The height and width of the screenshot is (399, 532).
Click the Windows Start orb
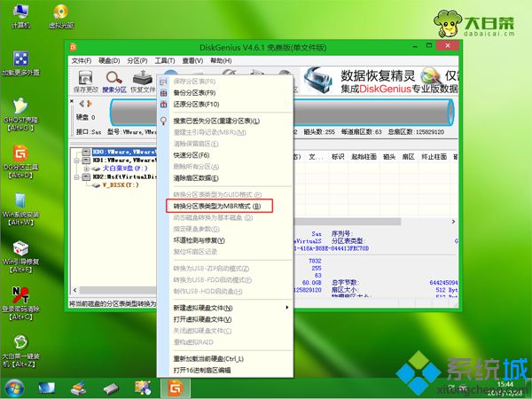(14, 388)
